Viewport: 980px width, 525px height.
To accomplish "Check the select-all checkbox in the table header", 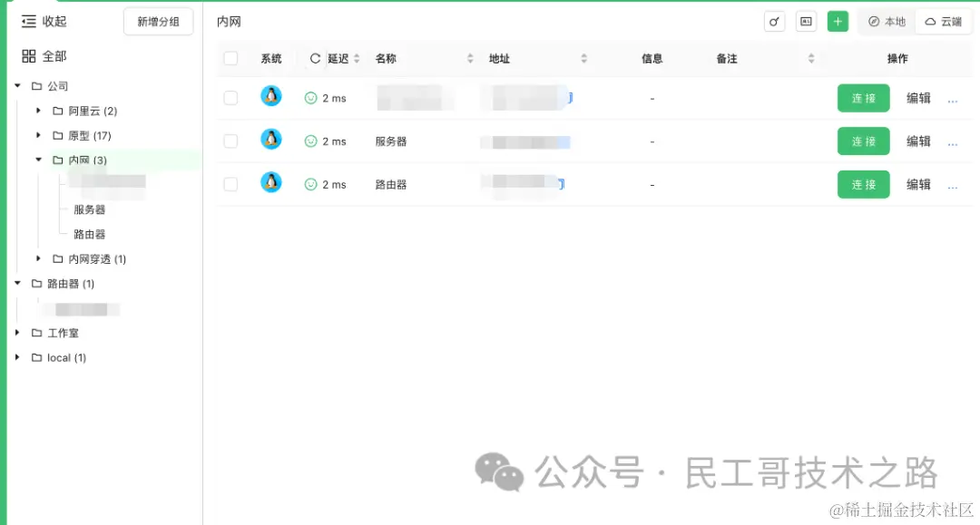I will coord(230,57).
